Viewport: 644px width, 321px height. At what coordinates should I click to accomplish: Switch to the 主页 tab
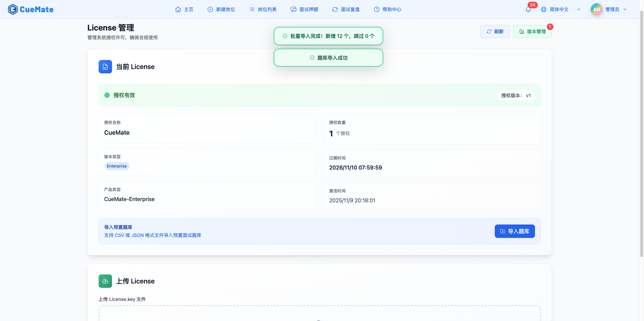[x=184, y=9]
